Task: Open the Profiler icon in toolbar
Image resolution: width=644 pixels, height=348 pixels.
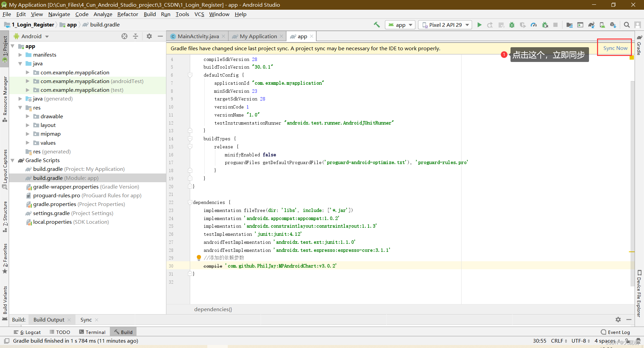Action: click(x=534, y=24)
